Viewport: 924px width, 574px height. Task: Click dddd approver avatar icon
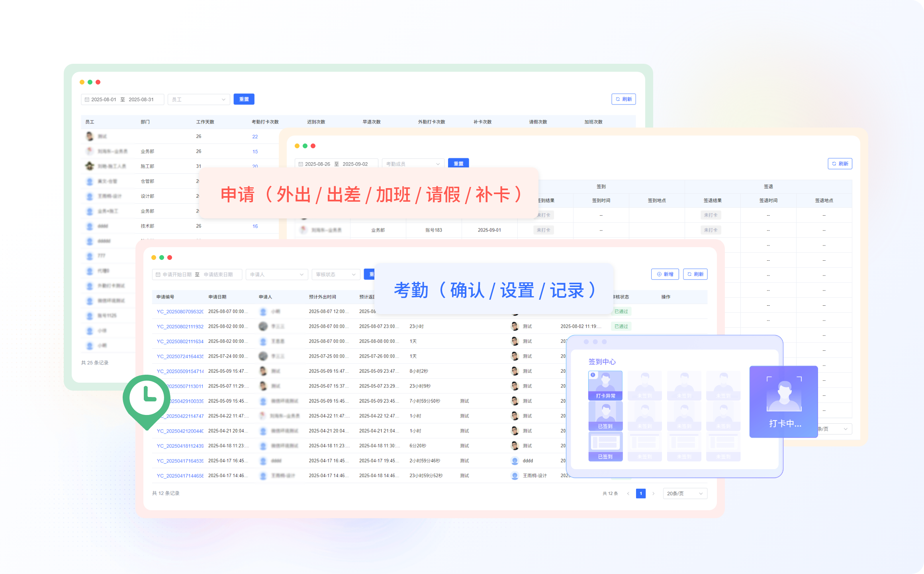[515, 461]
